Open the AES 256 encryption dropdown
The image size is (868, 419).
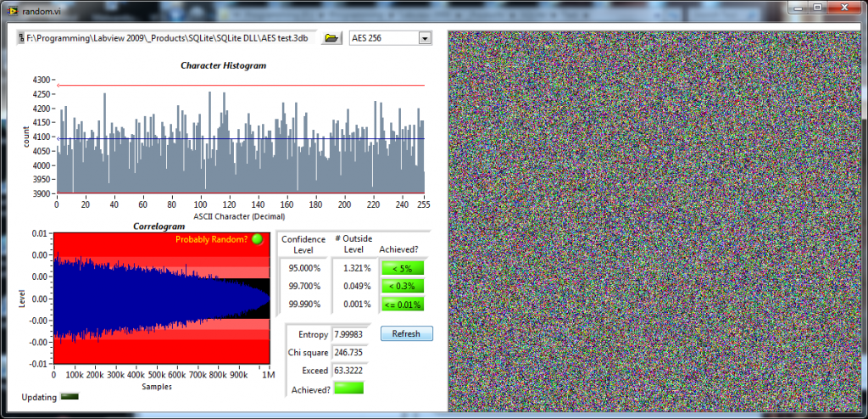point(425,38)
